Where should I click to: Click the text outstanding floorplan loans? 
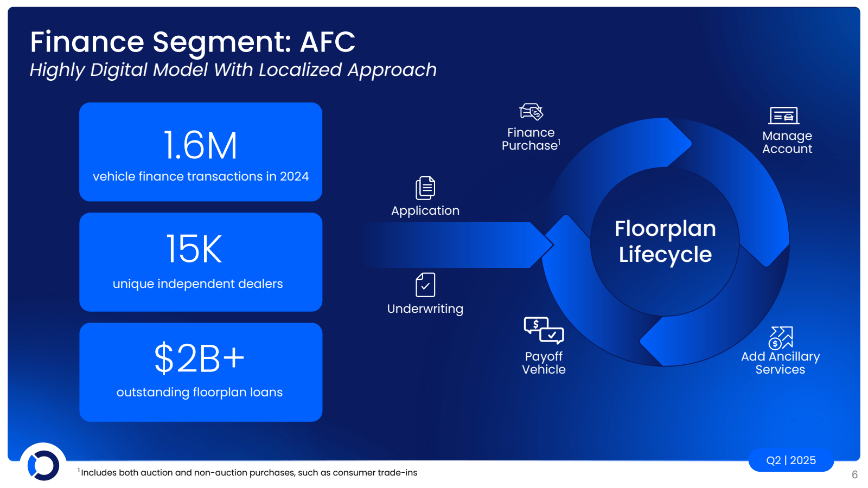(x=200, y=393)
